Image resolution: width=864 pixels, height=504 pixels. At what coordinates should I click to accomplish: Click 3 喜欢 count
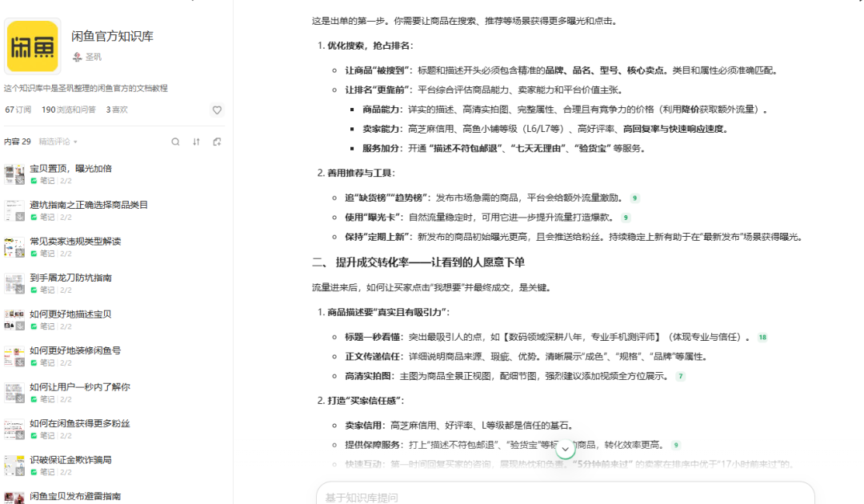tap(117, 110)
